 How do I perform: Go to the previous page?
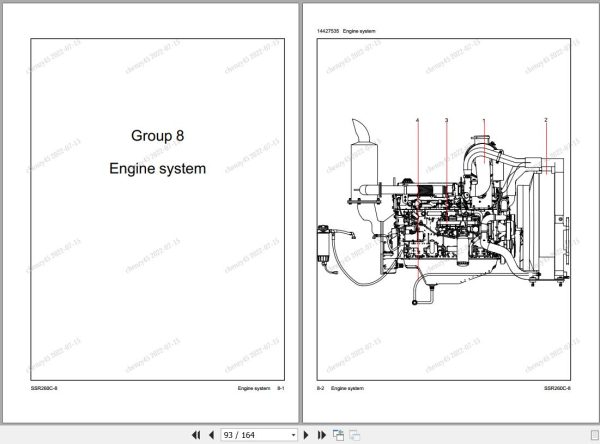[211, 435]
